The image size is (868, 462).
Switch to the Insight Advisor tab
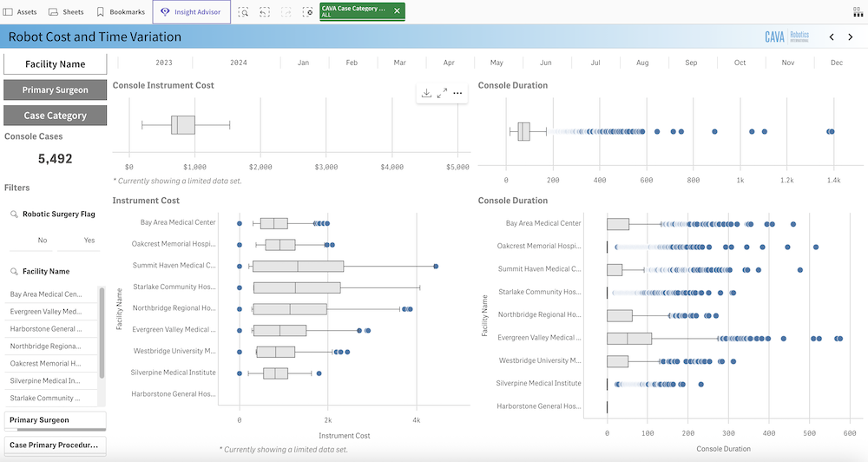click(191, 12)
